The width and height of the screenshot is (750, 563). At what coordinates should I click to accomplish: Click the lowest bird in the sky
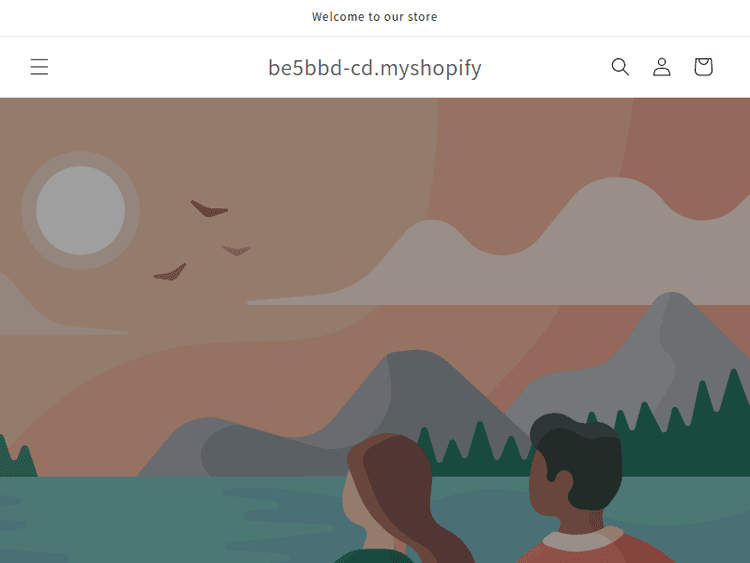[x=170, y=272]
